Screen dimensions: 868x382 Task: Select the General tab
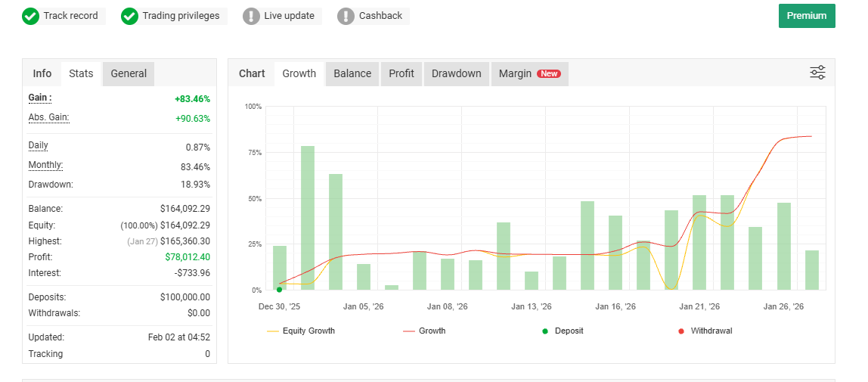129,73
